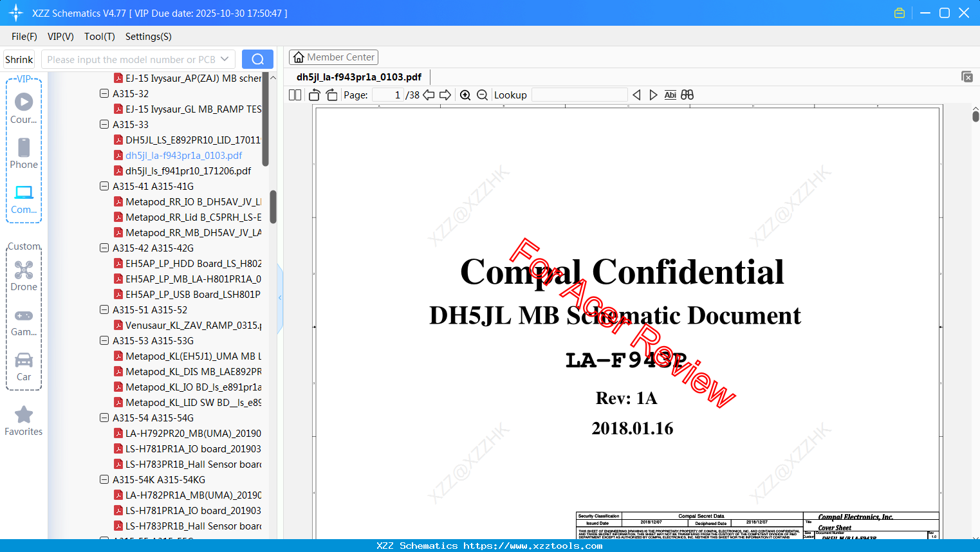Collapse the A315-54K A315-54KG node

(104, 479)
